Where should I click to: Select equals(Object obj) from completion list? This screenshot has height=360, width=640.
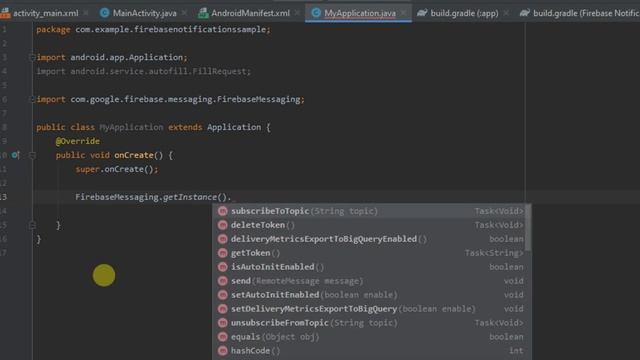coord(369,337)
